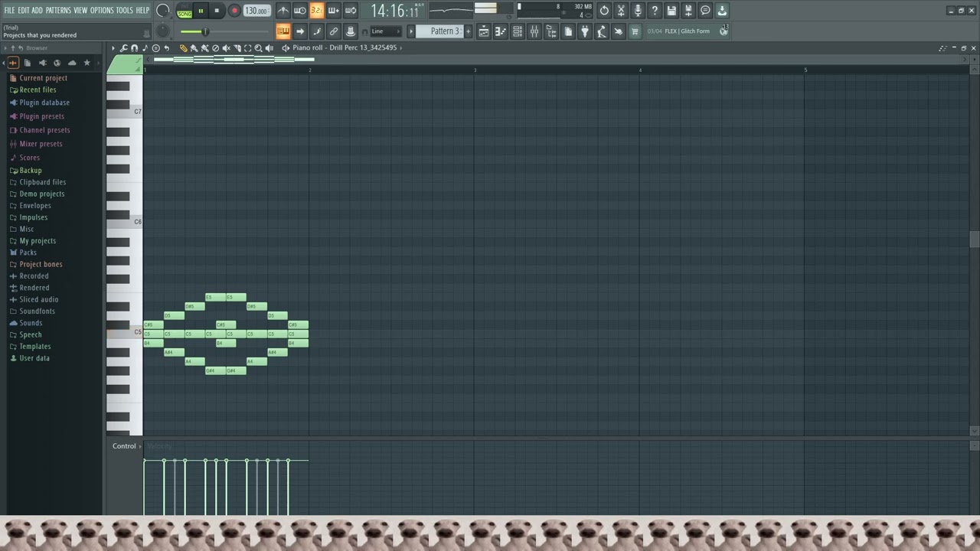Open the PATTERNS menu
The width and height of the screenshot is (980, 551).
pos(58,10)
